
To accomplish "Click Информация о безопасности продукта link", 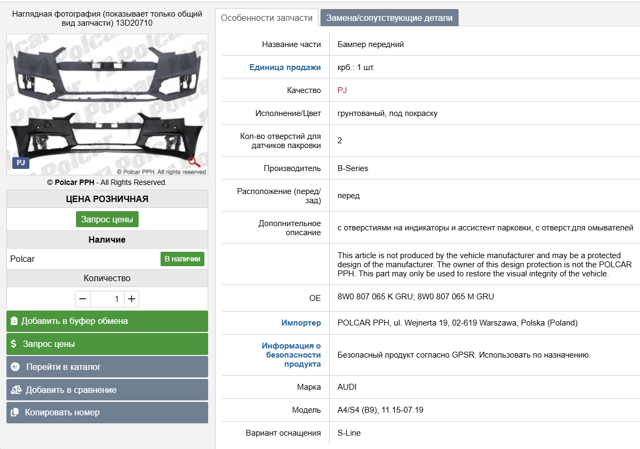I will (x=291, y=355).
